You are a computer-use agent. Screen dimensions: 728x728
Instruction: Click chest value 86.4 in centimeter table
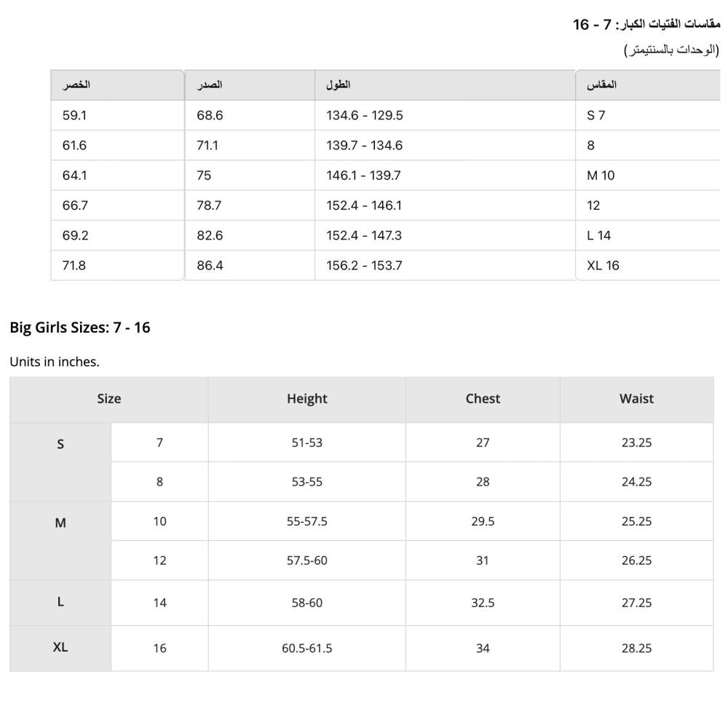tap(210, 266)
